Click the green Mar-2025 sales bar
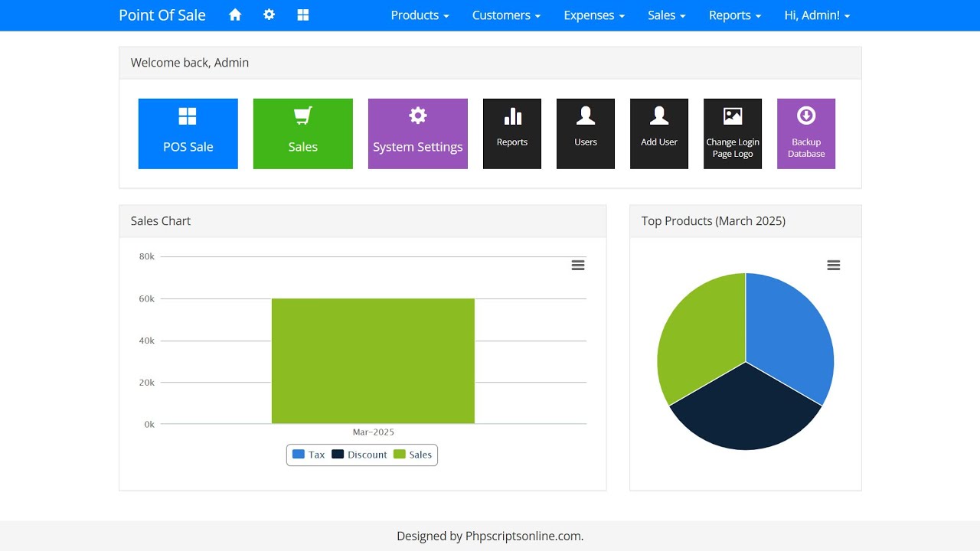The image size is (980, 551). (373, 361)
